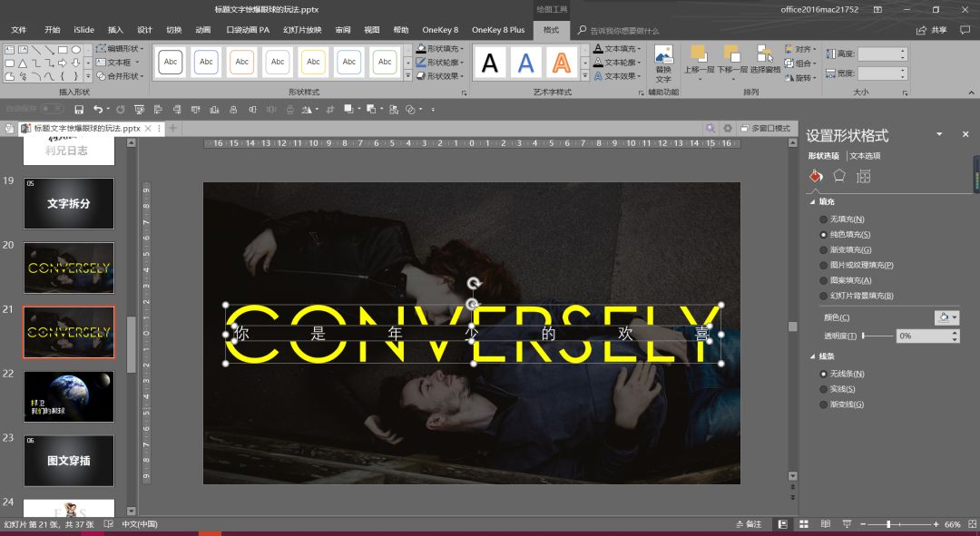Click the rotation handle above the selected text
This screenshot has width=980, height=536.
[x=474, y=284]
